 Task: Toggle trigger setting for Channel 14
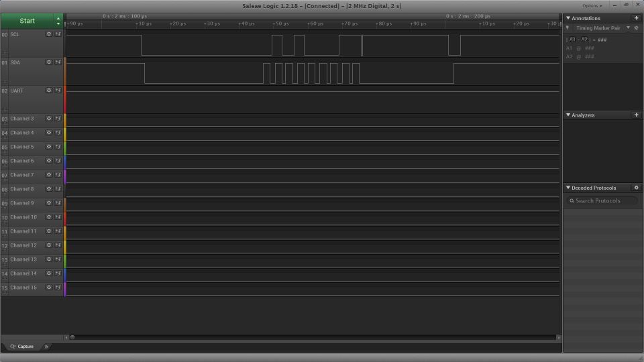click(58, 274)
